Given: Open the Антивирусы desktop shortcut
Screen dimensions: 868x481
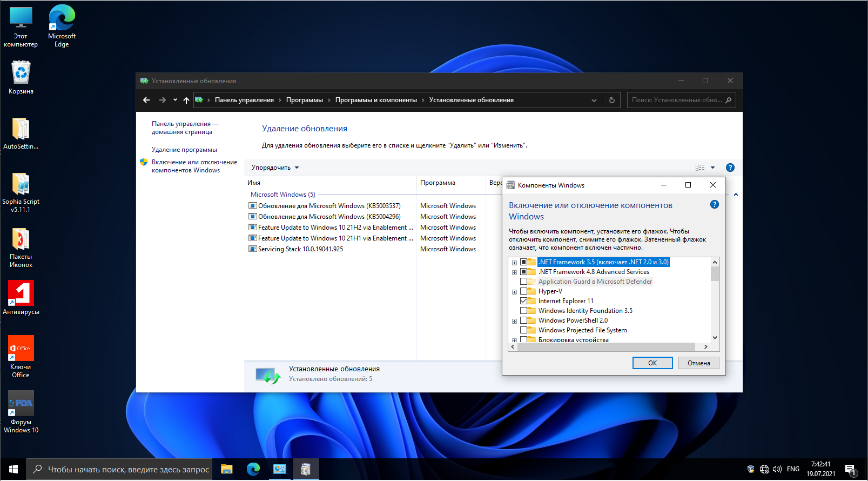Looking at the screenshot, I should point(21,298).
